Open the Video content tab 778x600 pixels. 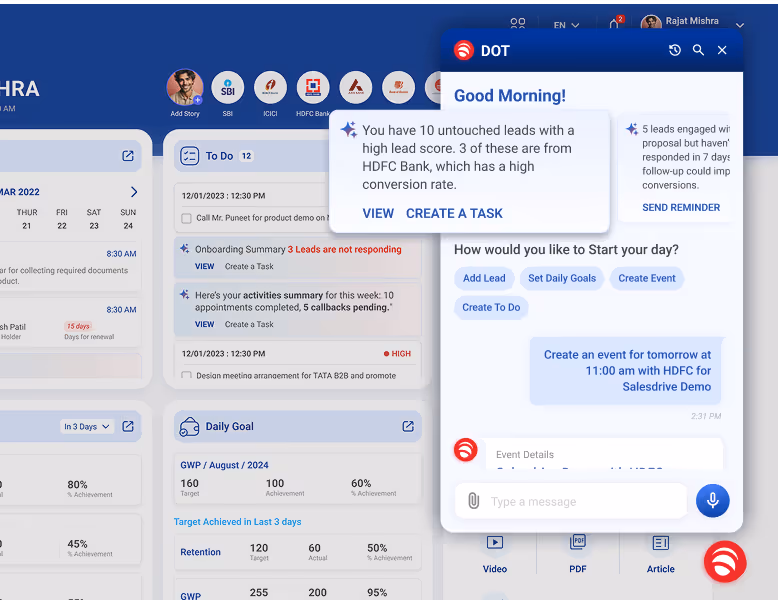pos(495,554)
